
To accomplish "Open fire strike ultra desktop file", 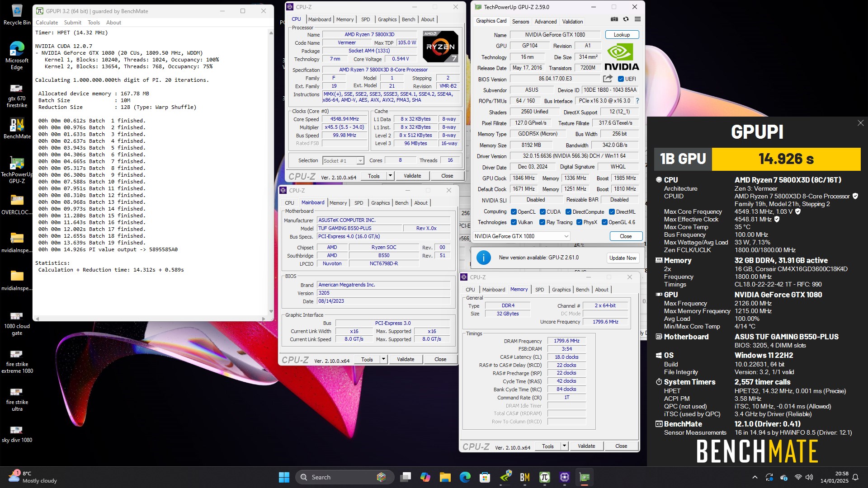I will [17, 399].
